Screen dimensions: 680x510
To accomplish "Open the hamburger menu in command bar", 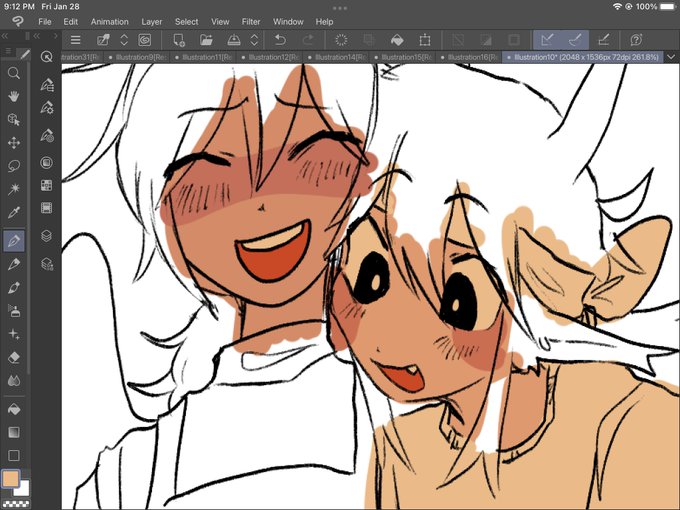I will pyautogui.click(x=75, y=40).
